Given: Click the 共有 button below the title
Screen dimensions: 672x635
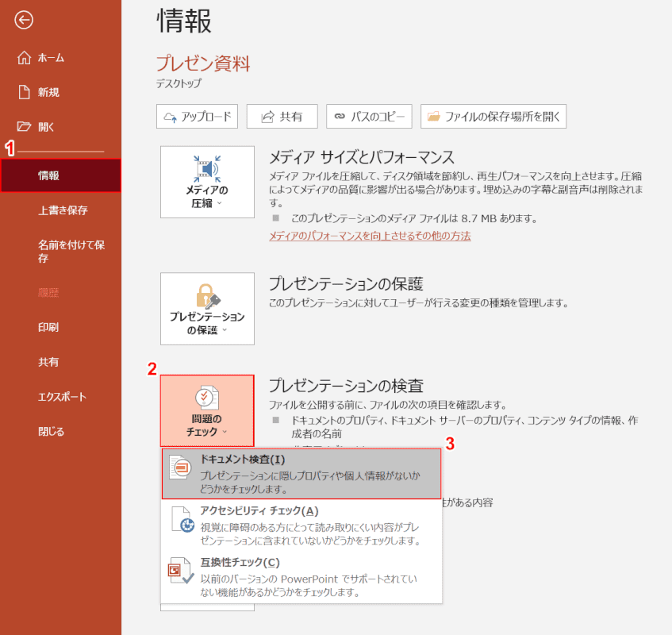Looking at the screenshot, I should pyautogui.click(x=282, y=116).
